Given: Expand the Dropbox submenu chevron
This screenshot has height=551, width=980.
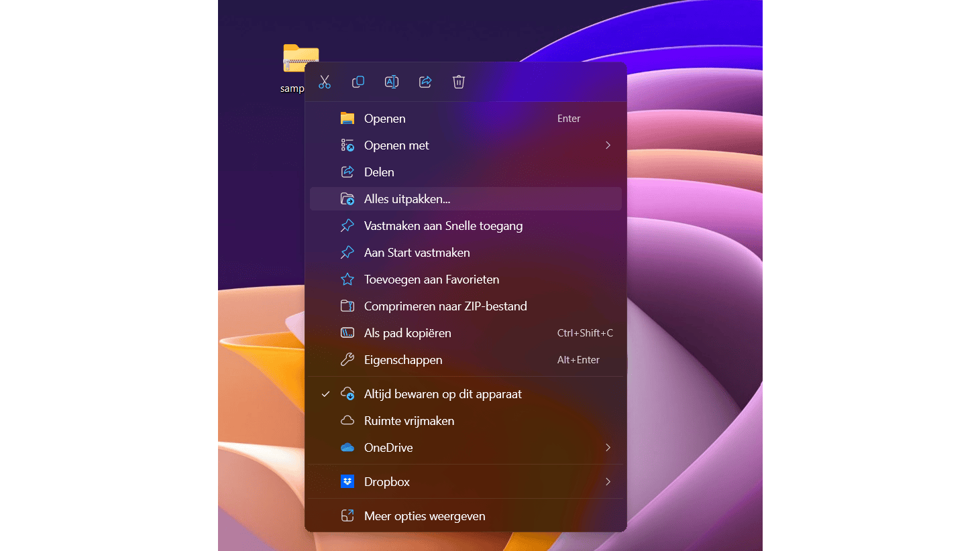Looking at the screenshot, I should click(x=608, y=481).
